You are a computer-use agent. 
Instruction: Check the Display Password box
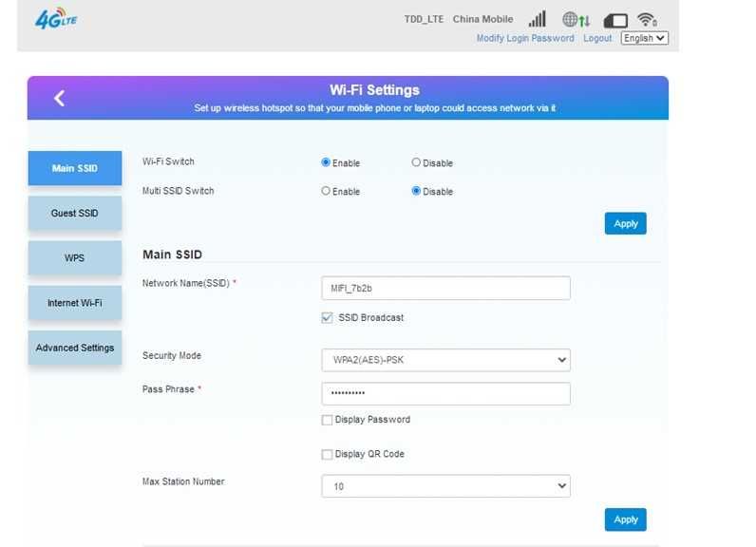[x=327, y=420]
